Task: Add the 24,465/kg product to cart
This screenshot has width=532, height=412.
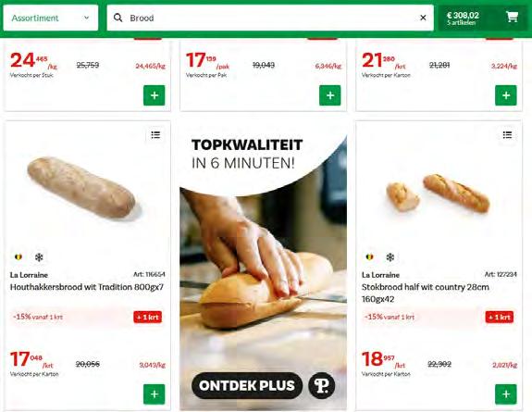Action: [154, 95]
